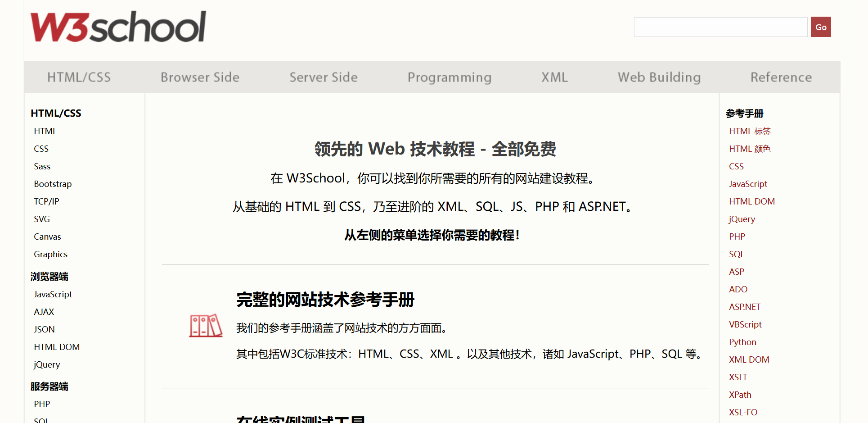Open the XML DOM reference link
This screenshot has height=423, width=868.
tap(749, 359)
